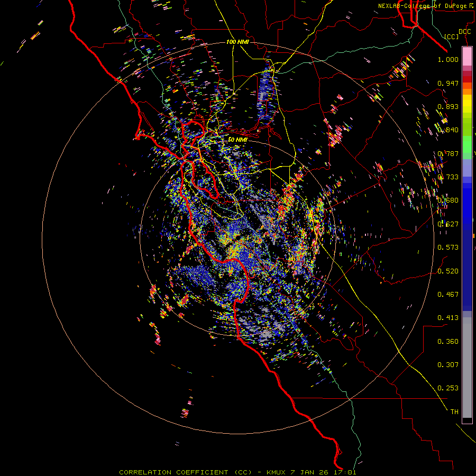Select the 0.467 legend value
The width and height of the screenshot is (476, 476).
pos(448,295)
